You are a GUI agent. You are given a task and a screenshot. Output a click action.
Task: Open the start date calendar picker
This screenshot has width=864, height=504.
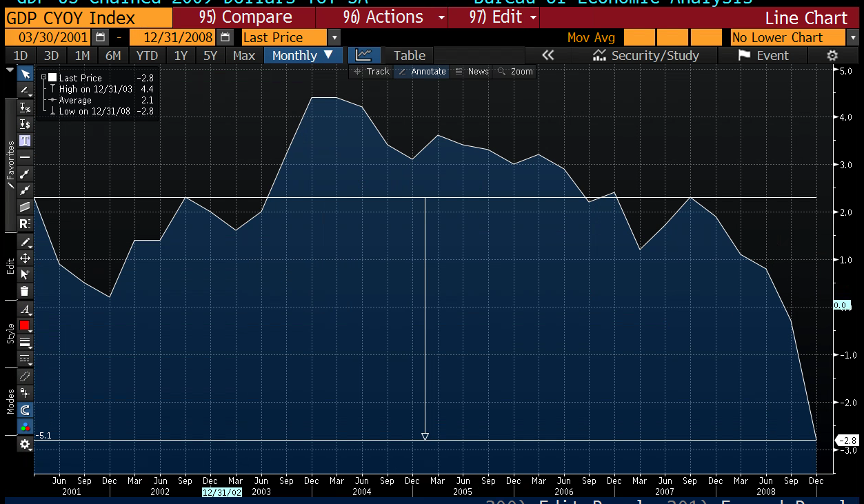tap(101, 38)
